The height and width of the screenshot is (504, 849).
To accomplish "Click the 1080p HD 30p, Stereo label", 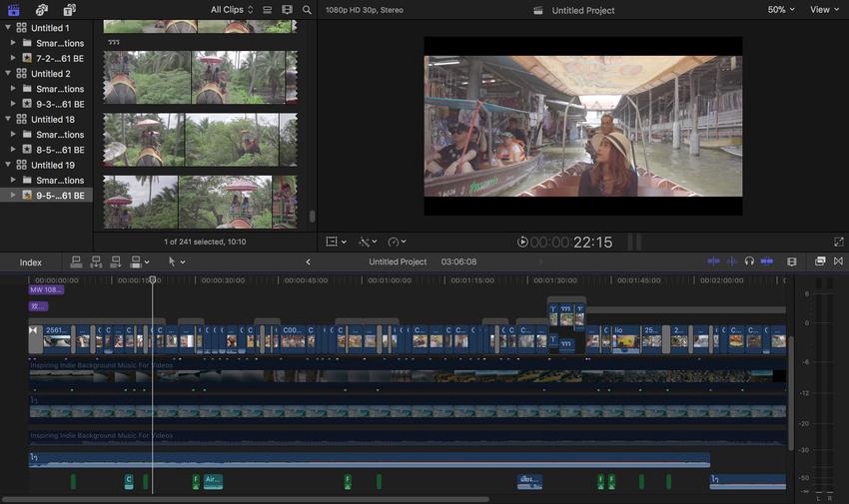I will point(365,10).
